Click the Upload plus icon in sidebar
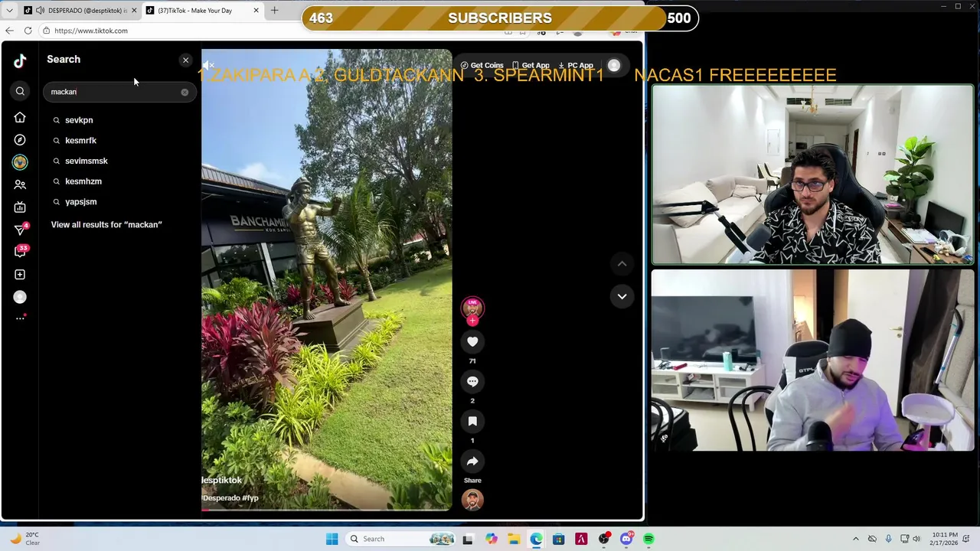This screenshot has height=551, width=980. 20,275
